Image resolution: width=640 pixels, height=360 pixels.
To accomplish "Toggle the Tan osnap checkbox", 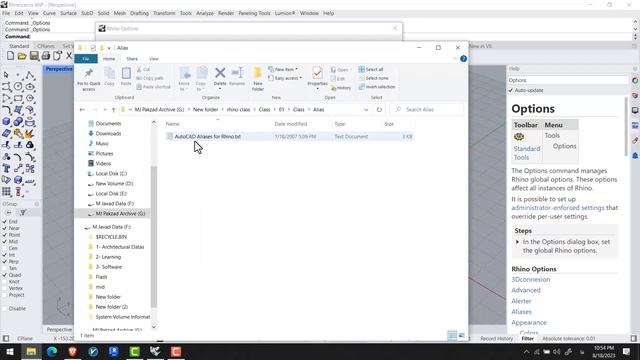I will coord(5,268).
